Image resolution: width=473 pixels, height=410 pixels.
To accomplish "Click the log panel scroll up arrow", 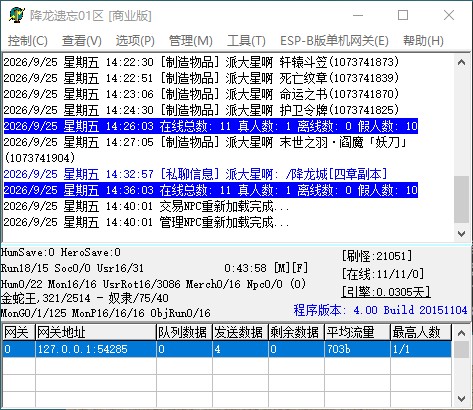I will pyautogui.click(x=462, y=62).
